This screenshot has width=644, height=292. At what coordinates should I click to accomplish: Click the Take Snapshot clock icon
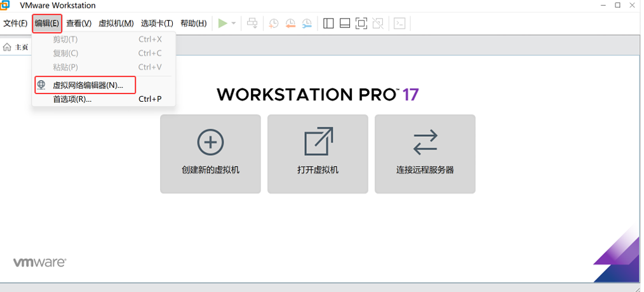click(x=274, y=24)
